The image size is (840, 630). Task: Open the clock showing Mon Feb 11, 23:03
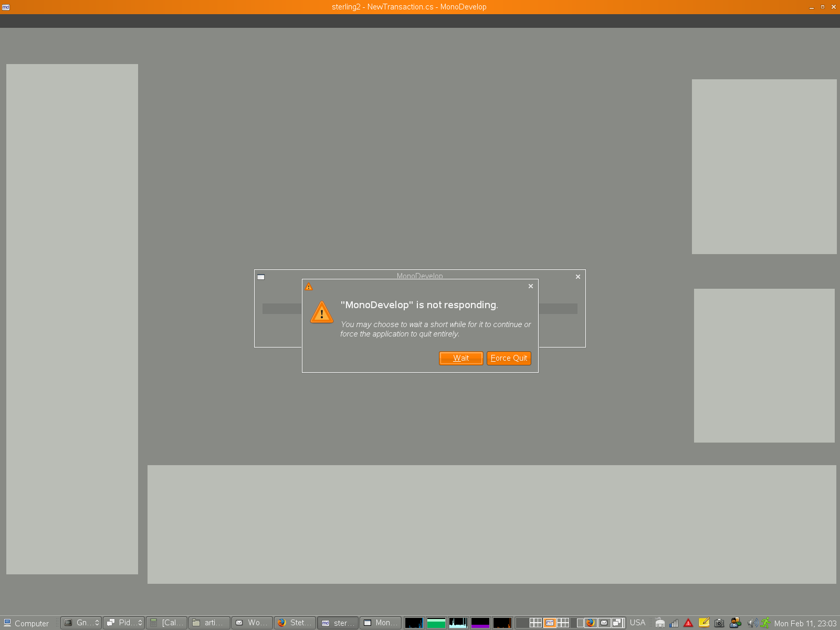[x=805, y=624]
